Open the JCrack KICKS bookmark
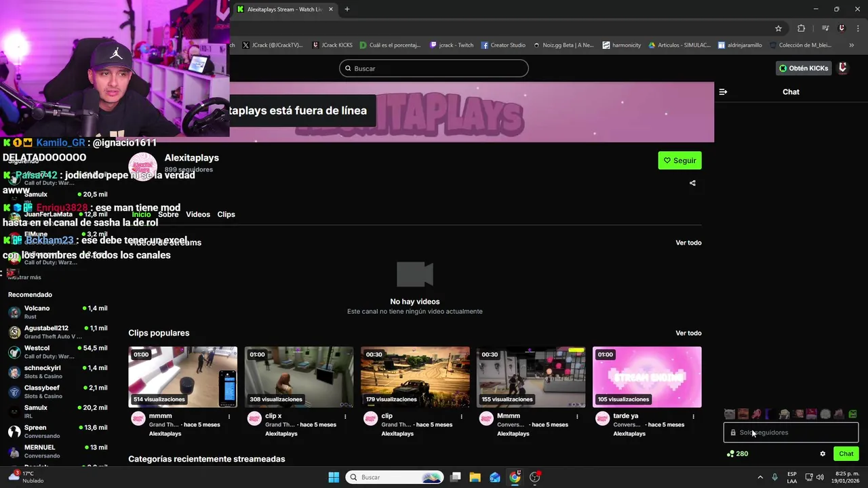The width and height of the screenshot is (868, 488). [x=332, y=45]
